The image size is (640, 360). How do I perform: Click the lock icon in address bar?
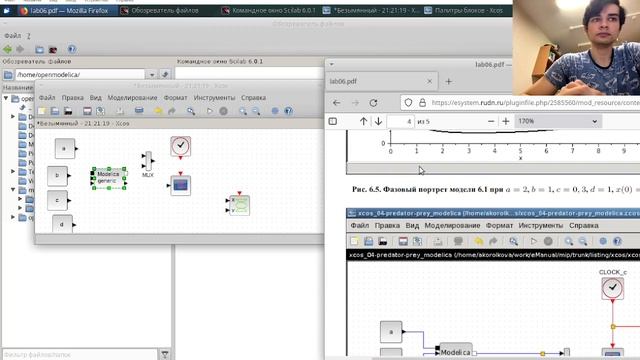tap(422, 103)
